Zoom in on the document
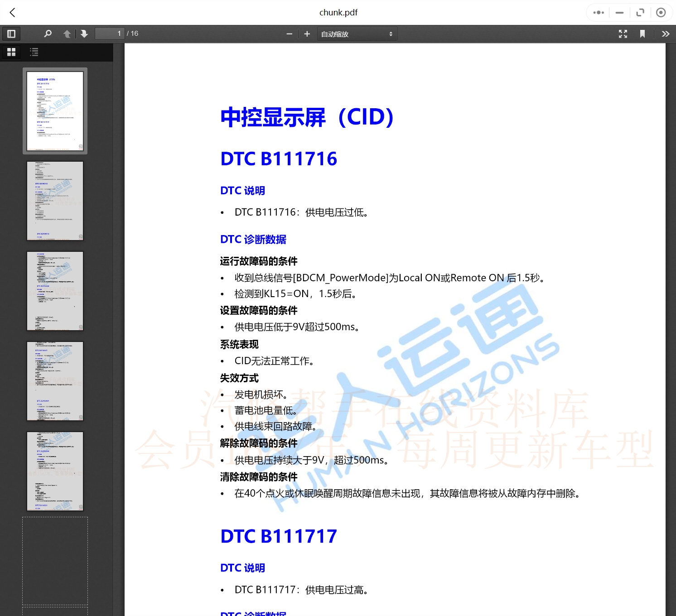 [307, 34]
